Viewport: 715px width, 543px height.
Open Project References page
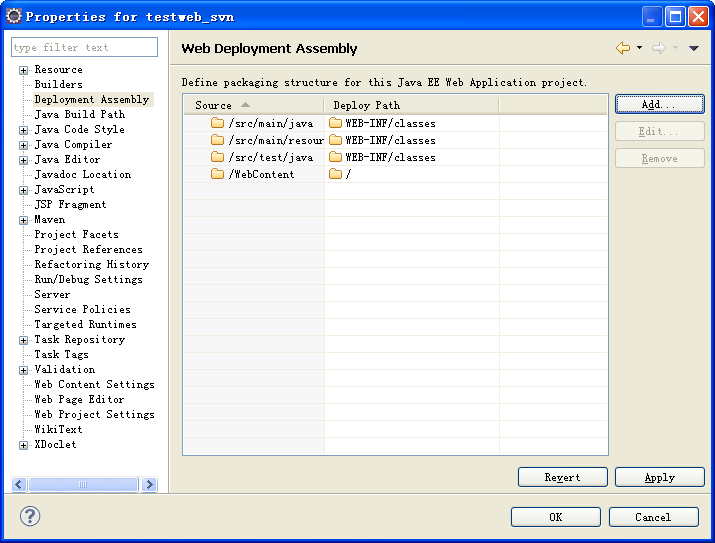coord(88,249)
